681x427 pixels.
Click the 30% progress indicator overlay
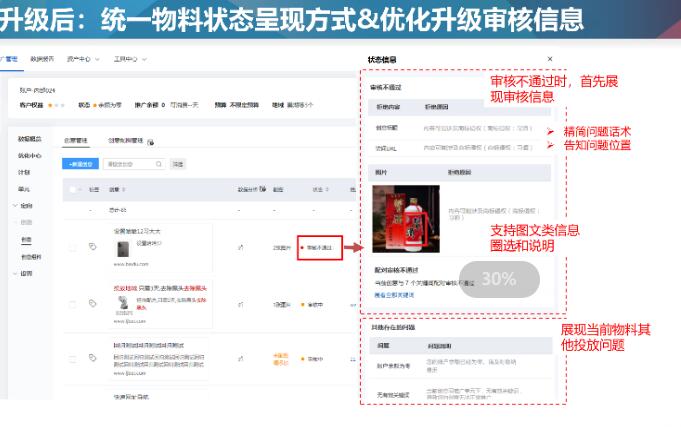(498, 280)
